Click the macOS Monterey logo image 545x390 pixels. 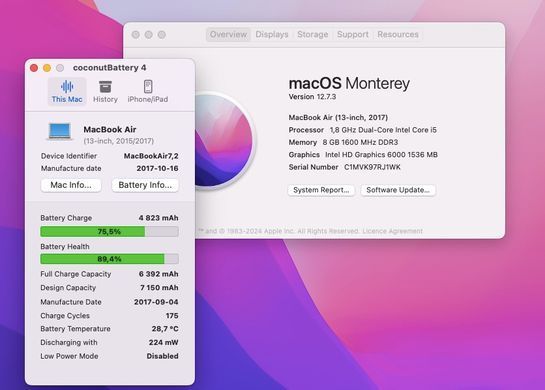pos(224,140)
